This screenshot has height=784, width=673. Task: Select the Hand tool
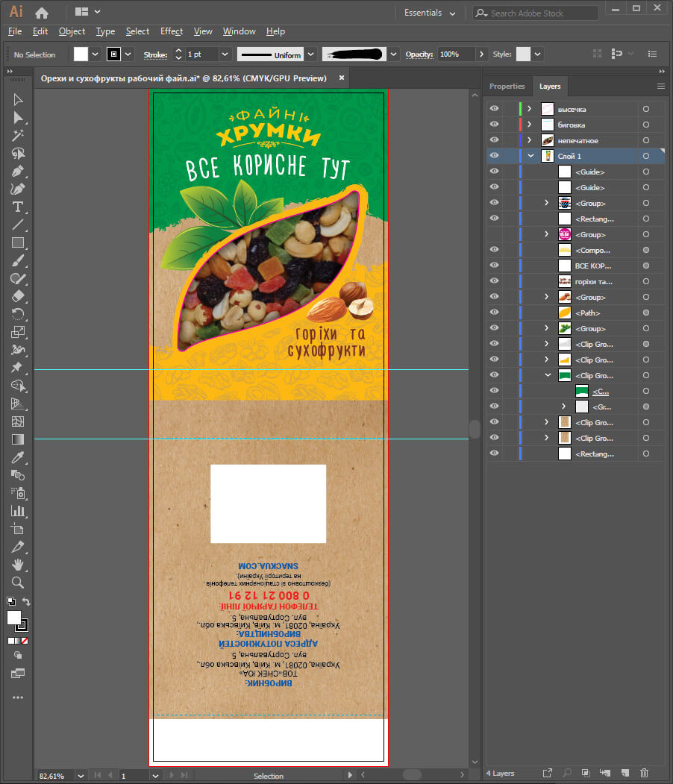18,565
